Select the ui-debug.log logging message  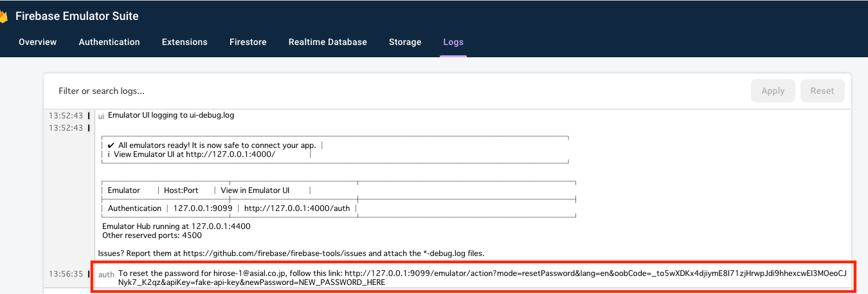click(171, 116)
